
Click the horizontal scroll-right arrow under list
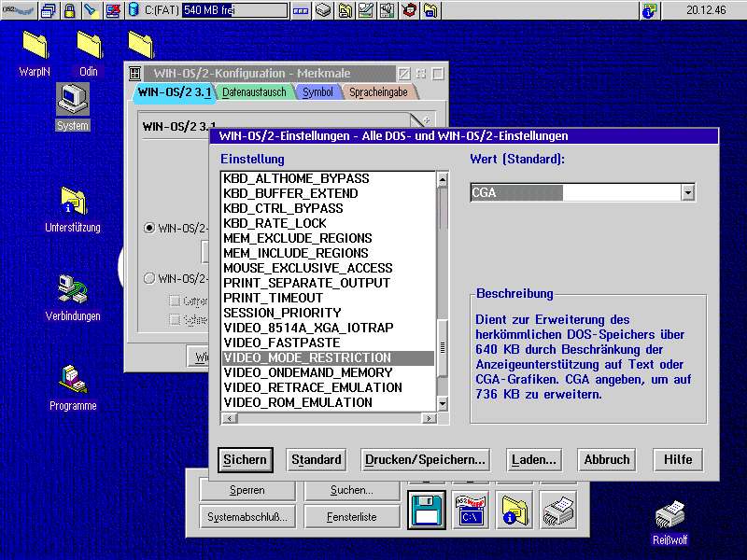coord(429,418)
